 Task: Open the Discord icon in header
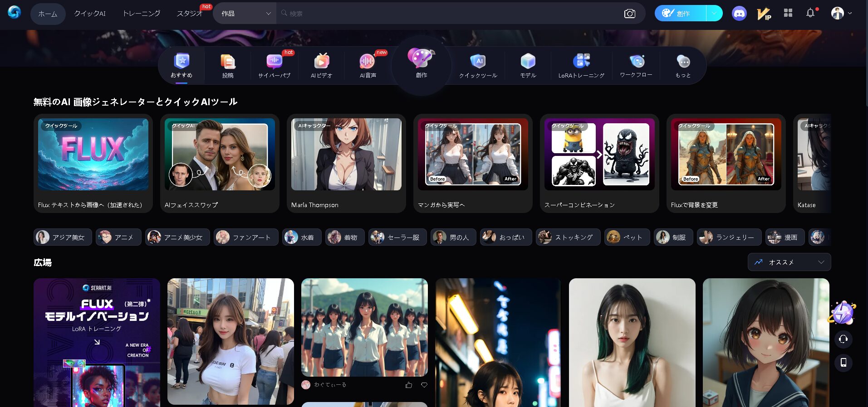coord(739,14)
